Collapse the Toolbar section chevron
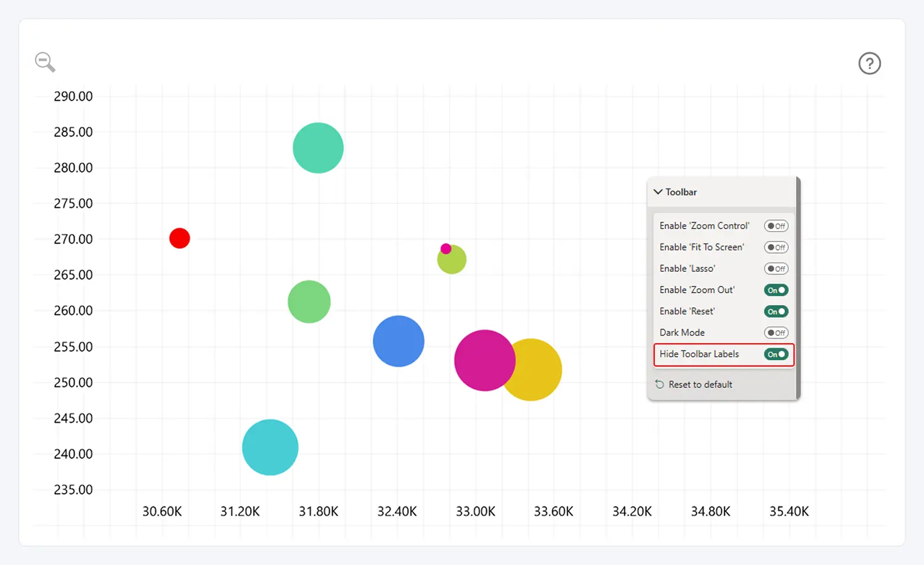Image resolution: width=924 pixels, height=565 pixels. pyautogui.click(x=658, y=192)
